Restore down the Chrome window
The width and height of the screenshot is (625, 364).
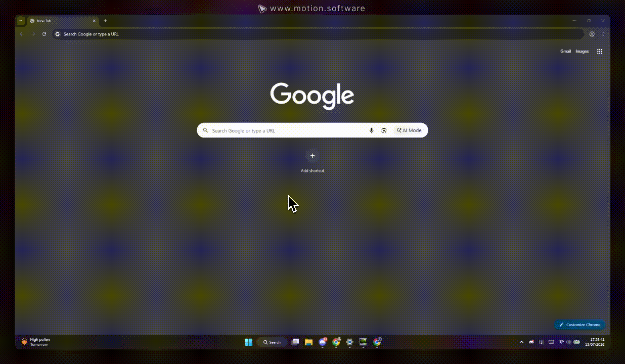click(x=589, y=21)
